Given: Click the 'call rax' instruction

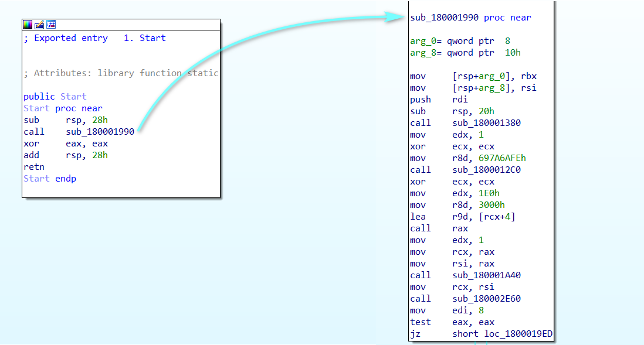Looking at the screenshot, I should (x=439, y=228).
